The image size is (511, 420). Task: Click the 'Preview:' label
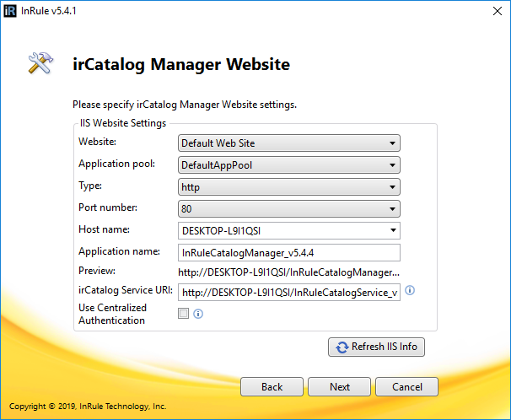(x=97, y=271)
